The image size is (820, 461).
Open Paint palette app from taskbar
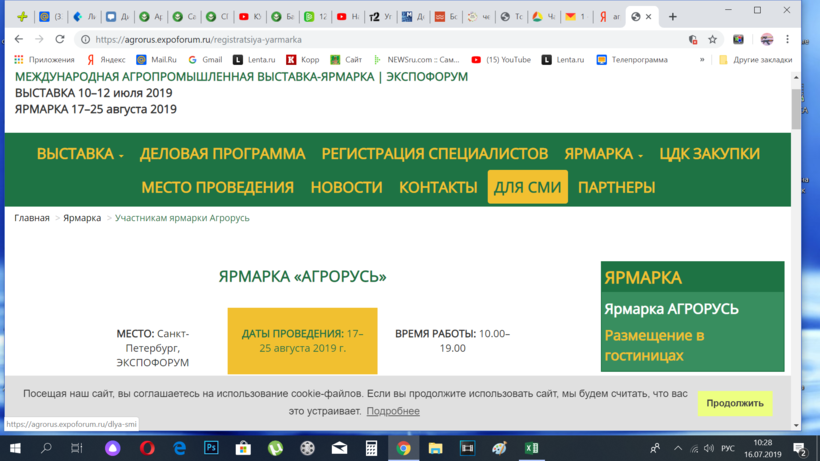point(499,448)
